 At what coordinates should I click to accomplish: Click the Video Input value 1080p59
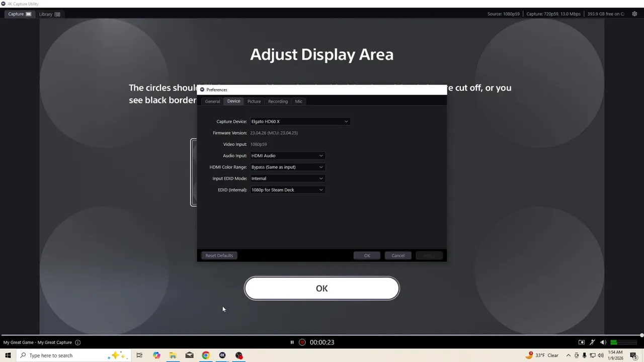point(259,144)
